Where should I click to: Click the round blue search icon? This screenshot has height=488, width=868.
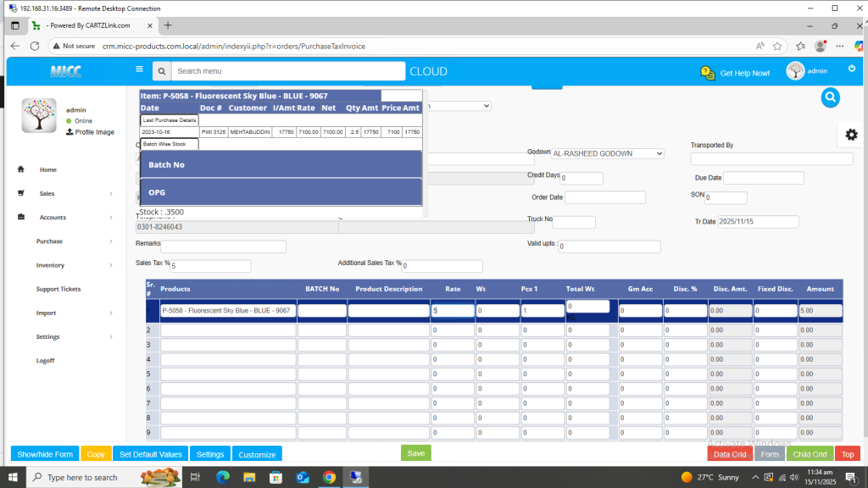830,97
